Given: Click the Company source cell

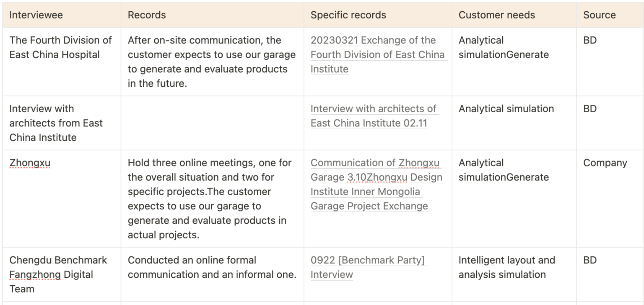Looking at the screenshot, I should 605,163.
